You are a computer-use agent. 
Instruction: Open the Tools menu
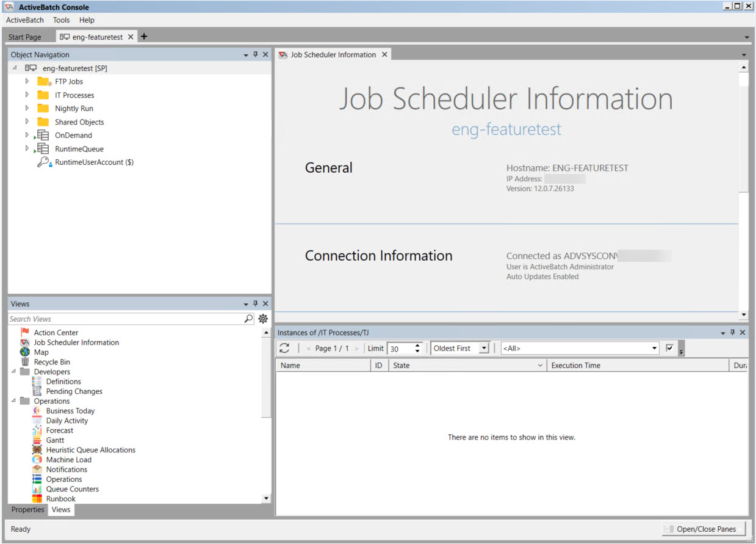[61, 20]
